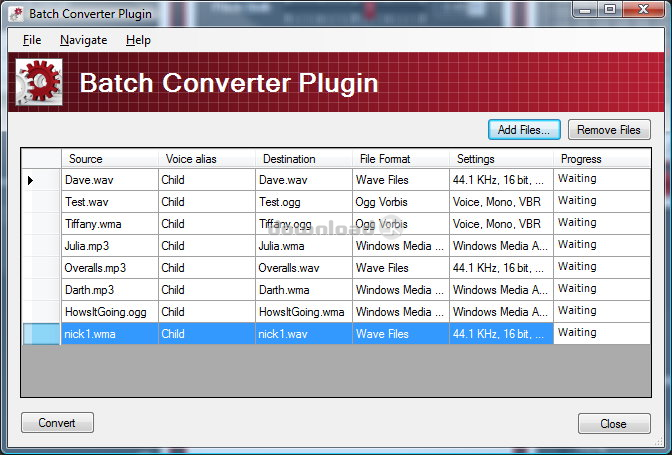Viewport: 672px width, 455px height.
Task: Select the Ogg Vorbis format cell for Test.wav
Action: [x=400, y=202]
